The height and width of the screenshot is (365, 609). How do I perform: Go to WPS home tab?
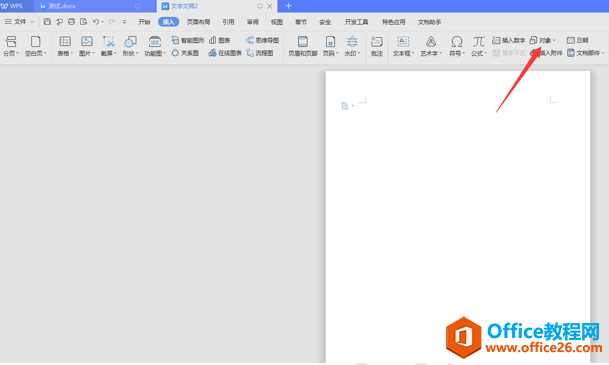(12, 6)
